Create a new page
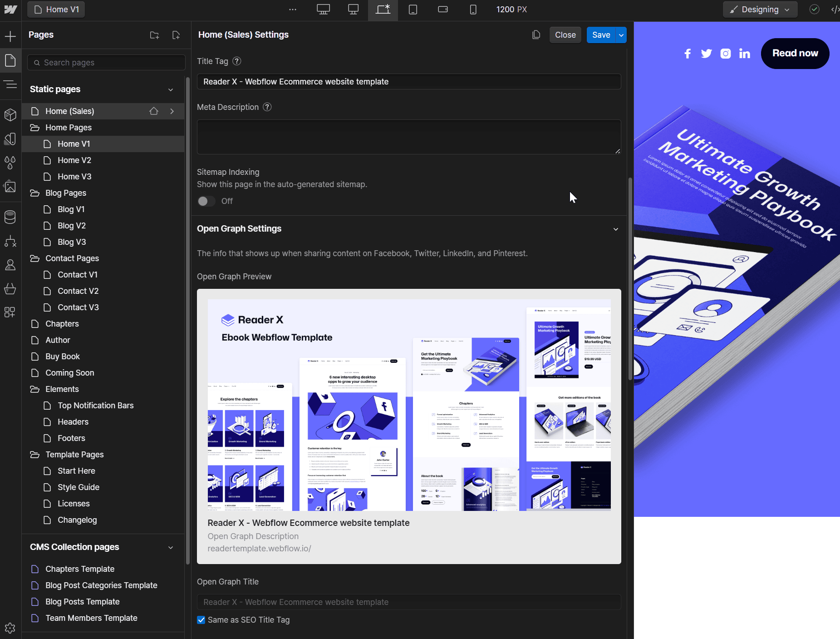 pyautogui.click(x=176, y=35)
